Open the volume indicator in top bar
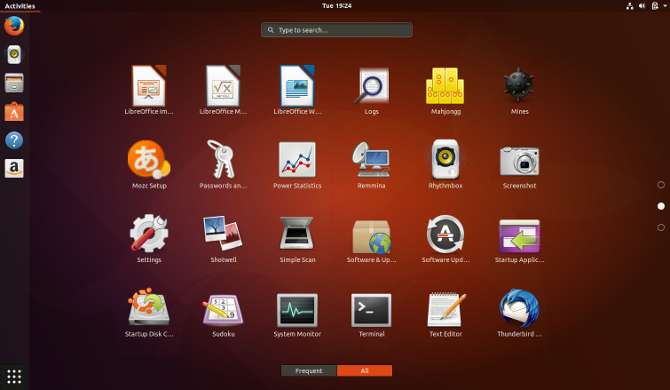This screenshot has width=670, height=390. click(642, 6)
